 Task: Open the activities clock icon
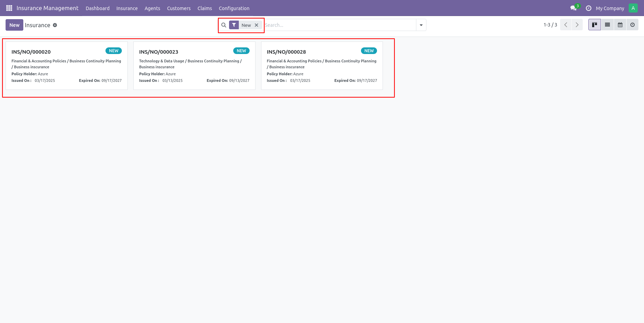click(589, 8)
